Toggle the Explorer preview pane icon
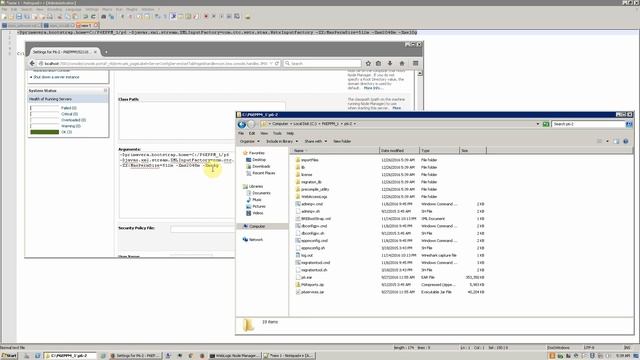Screen dimensions: 640x360 [x=616, y=141]
